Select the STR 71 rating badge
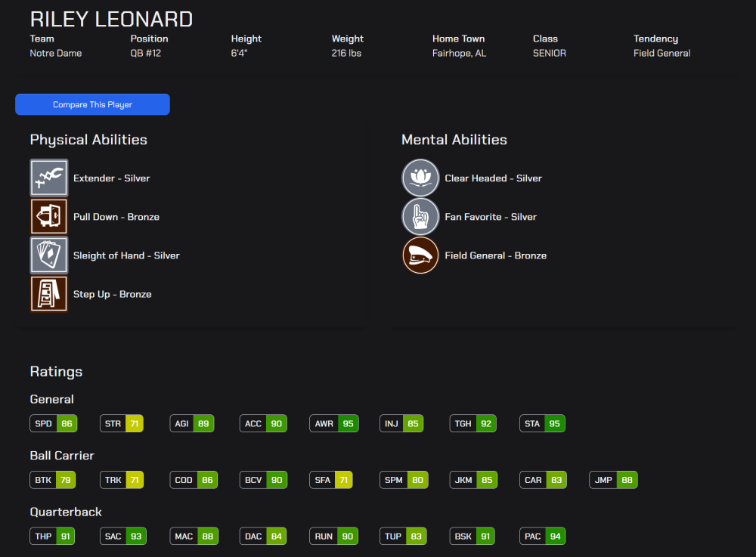 pos(122,424)
